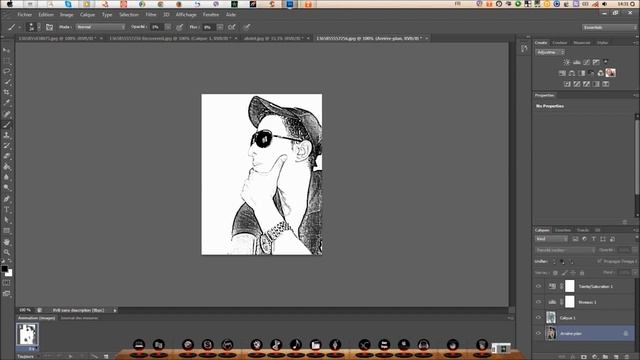
Task: Click the Opacité percentage input field
Action: point(157,27)
